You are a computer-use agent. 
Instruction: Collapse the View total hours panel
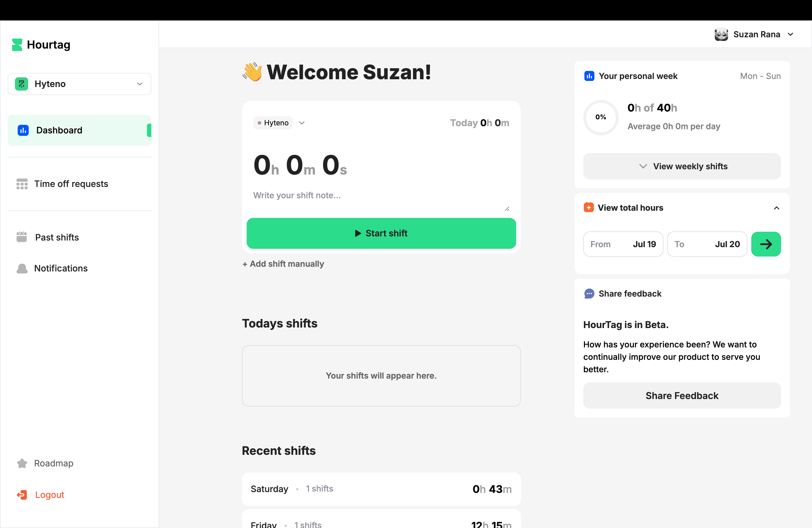776,208
